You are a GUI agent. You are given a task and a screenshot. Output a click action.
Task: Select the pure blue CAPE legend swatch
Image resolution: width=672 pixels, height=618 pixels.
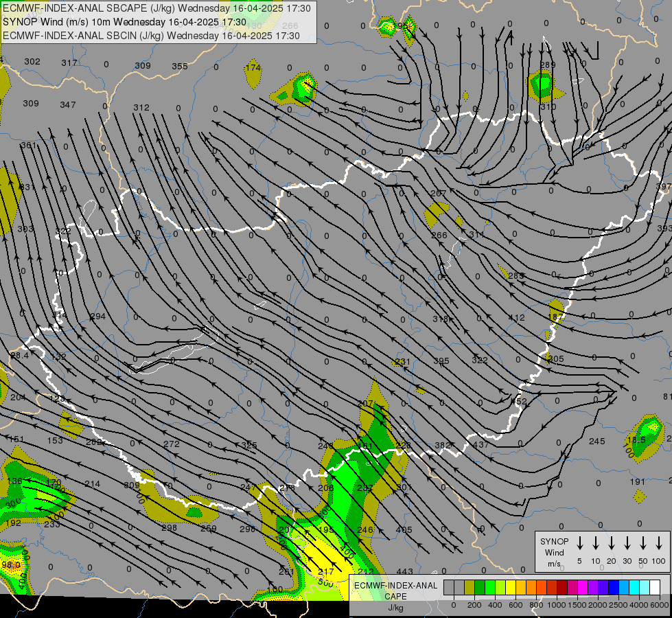click(613, 587)
